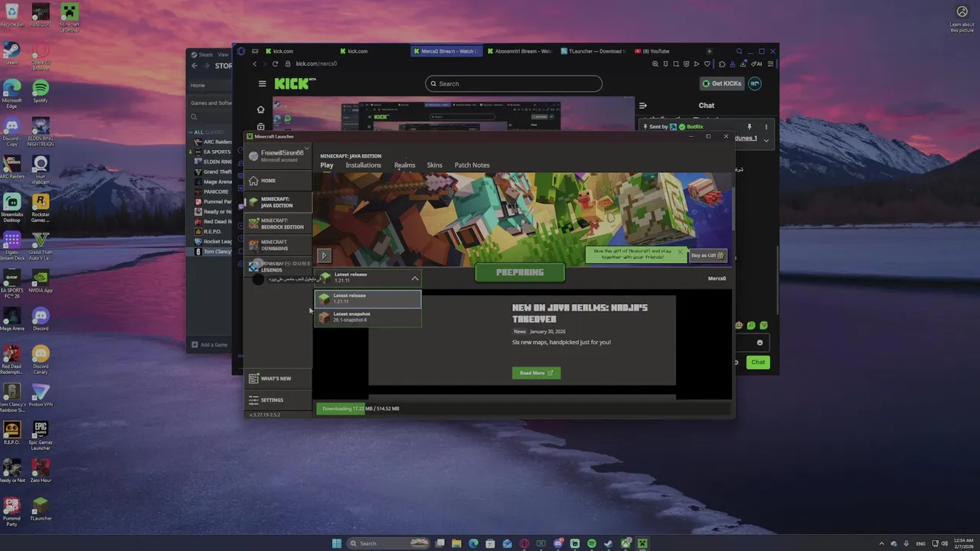This screenshot has width=980, height=551.
Task: Open Kick hamburger menu
Action: [x=262, y=83]
